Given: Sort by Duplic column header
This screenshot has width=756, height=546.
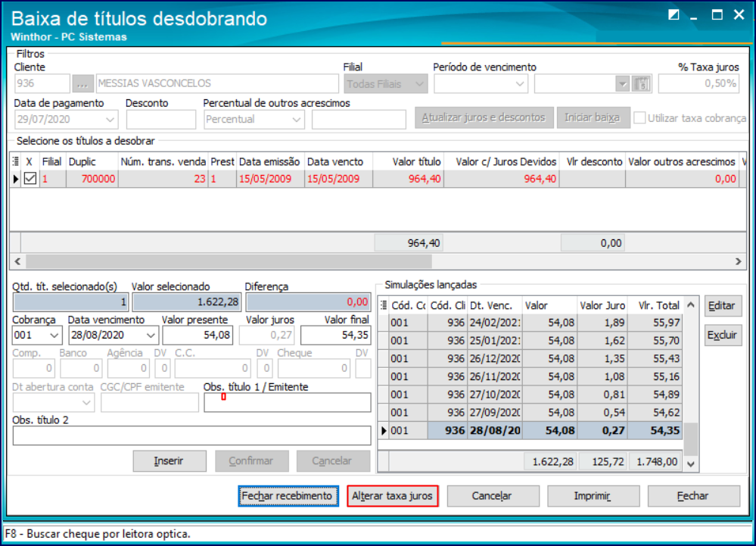Looking at the screenshot, I should coord(92,161).
